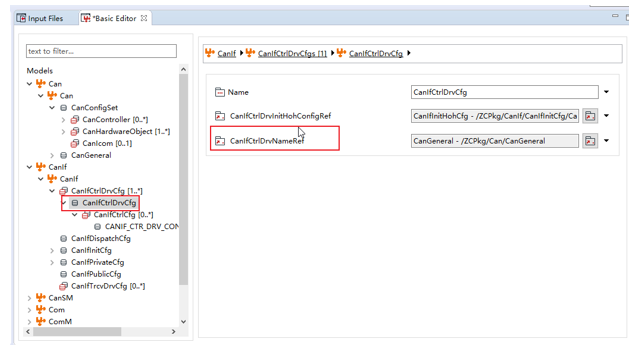Click the top-level Can module icon

[41, 84]
